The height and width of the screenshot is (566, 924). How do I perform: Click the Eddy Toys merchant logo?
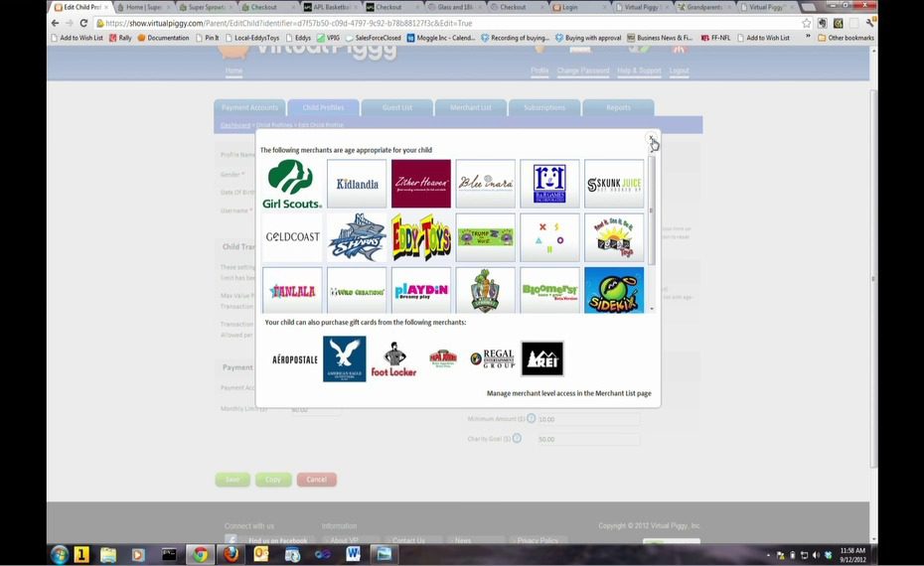[420, 237]
